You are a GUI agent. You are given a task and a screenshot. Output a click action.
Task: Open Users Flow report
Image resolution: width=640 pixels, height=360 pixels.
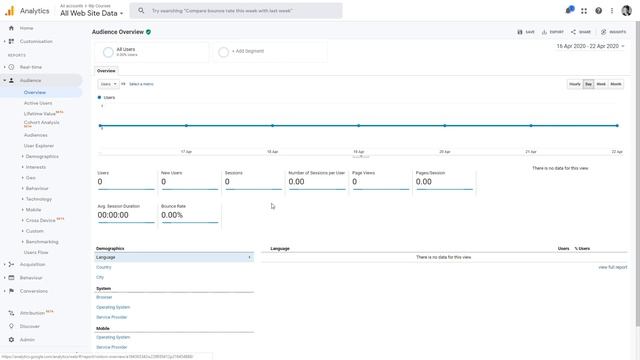pos(36,252)
